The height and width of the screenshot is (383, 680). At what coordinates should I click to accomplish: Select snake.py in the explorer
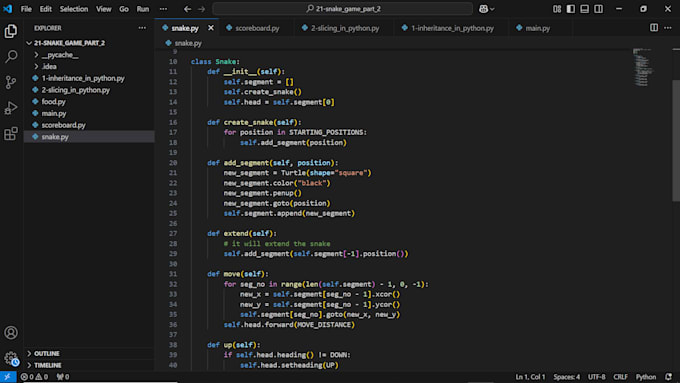coord(89,137)
